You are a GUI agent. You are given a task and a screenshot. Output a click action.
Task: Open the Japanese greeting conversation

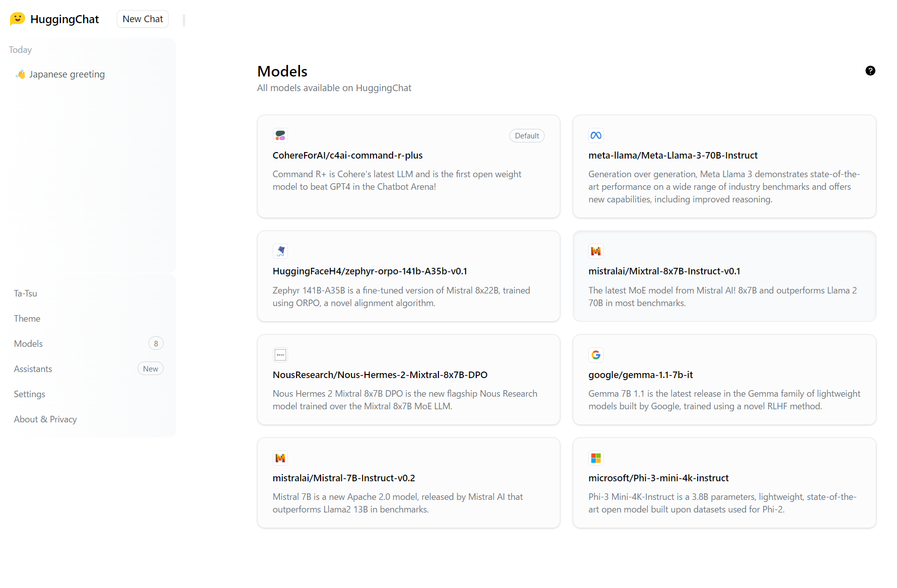pos(66,74)
